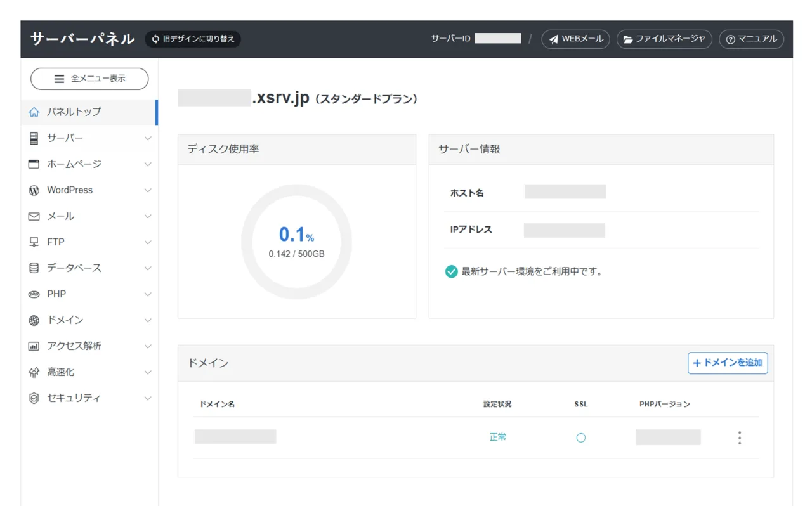Screen dimensions: 812x506
Task: Expand the サーバー sidebar section
Action: coord(148,138)
